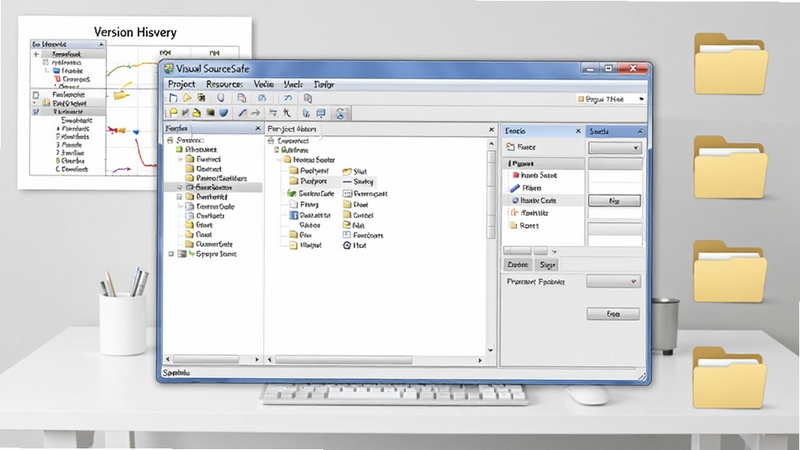This screenshot has width=800, height=450.
Task: Click the scroll up arrow of center panel
Action: [x=491, y=144]
